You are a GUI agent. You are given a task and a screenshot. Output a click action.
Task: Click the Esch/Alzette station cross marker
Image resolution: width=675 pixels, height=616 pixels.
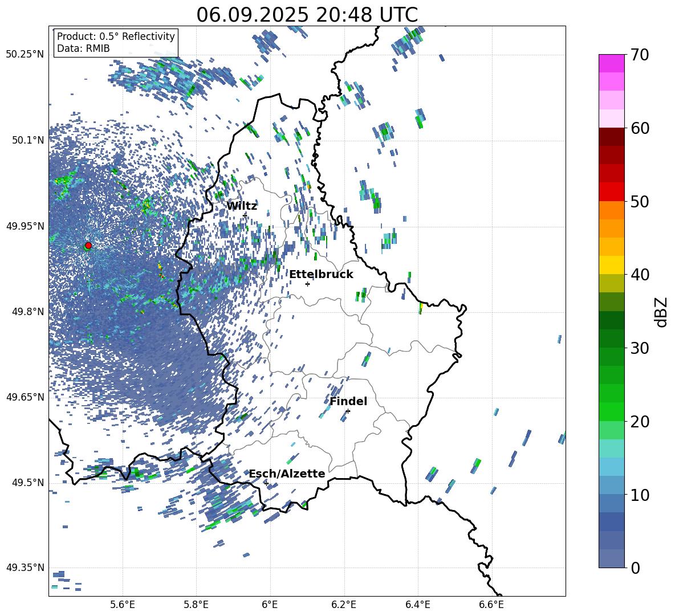click(x=266, y=483)
